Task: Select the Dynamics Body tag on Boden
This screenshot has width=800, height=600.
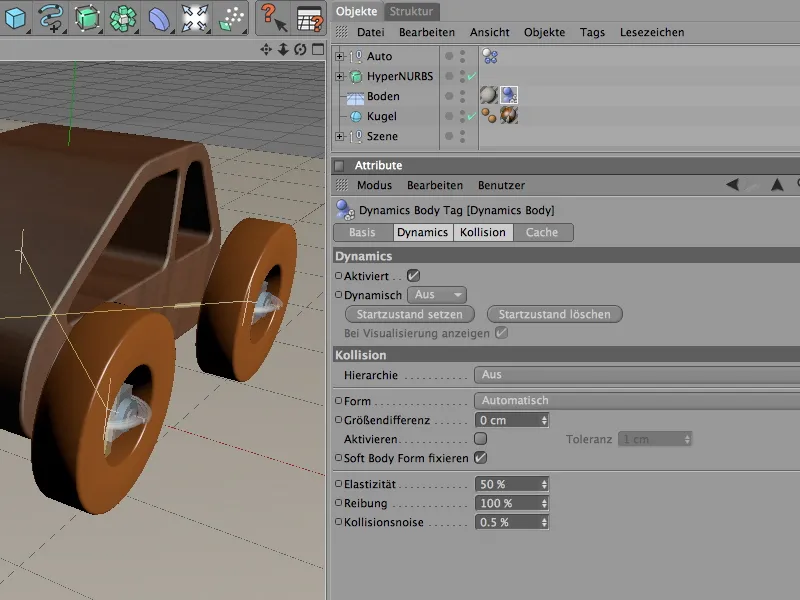Action: [508, 96]
